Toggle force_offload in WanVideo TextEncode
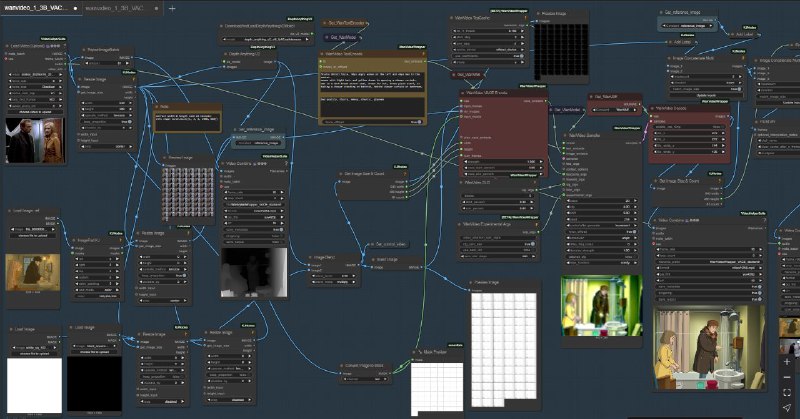The height and width of the screenshot is (419, 800). [373, 122]
